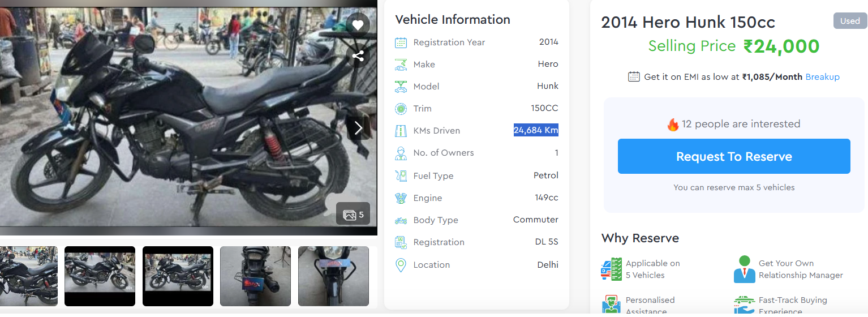868x317 pixels.
Task: Click the Make value Hero
Action: coord(548,64)
